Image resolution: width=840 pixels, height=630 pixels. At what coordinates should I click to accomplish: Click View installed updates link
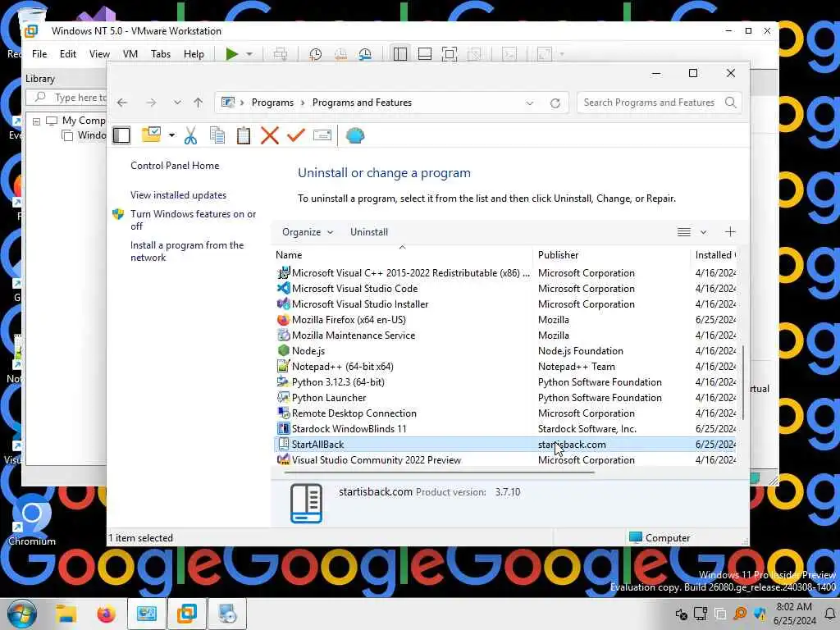(178, 195)
